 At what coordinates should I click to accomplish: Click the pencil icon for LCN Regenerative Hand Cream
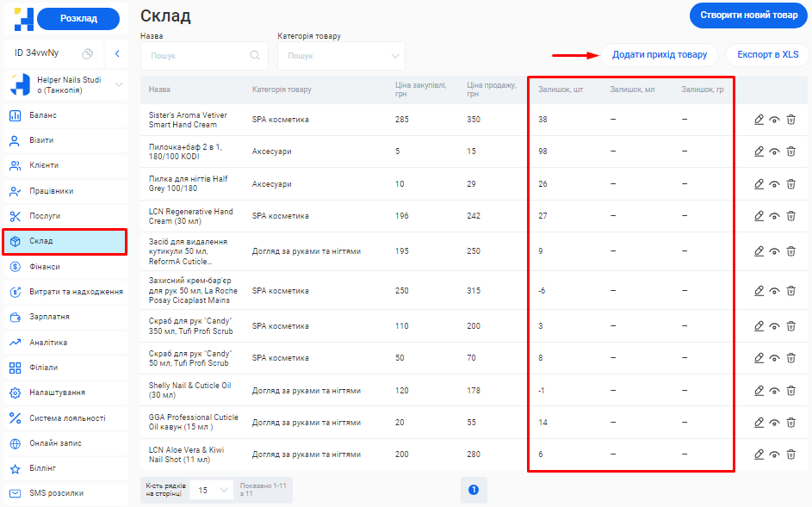[x=759, y=216]
